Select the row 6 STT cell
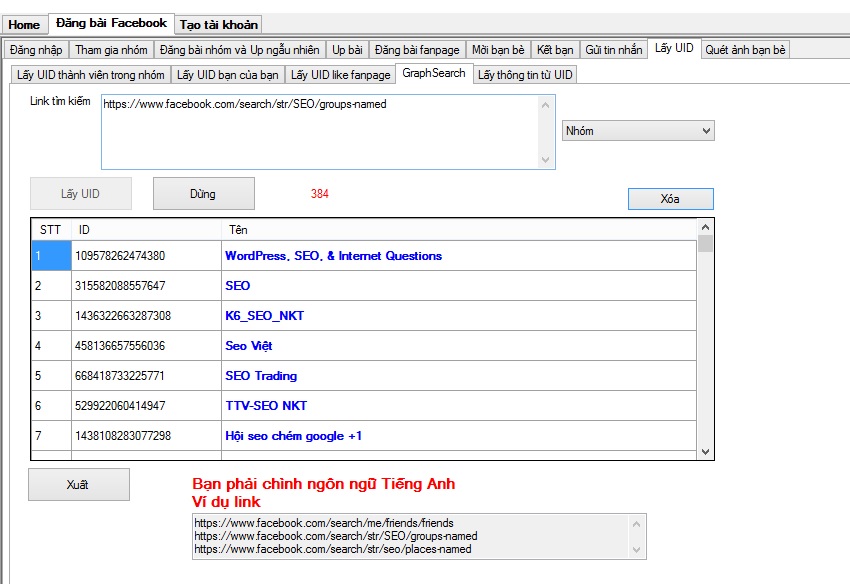The image size is (850, 584). (x=51, y=406)
